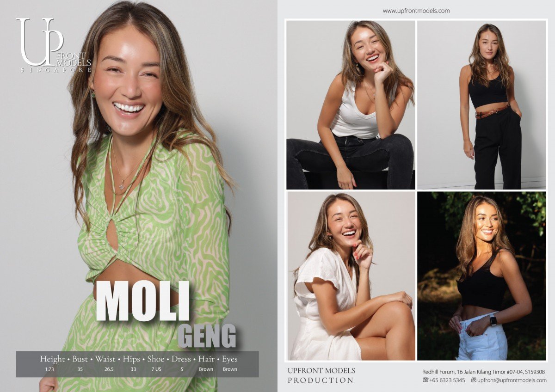Click the email icon beside upfront@upfrontmodels.com
This screenshot has width=555, height=392.
474,380
